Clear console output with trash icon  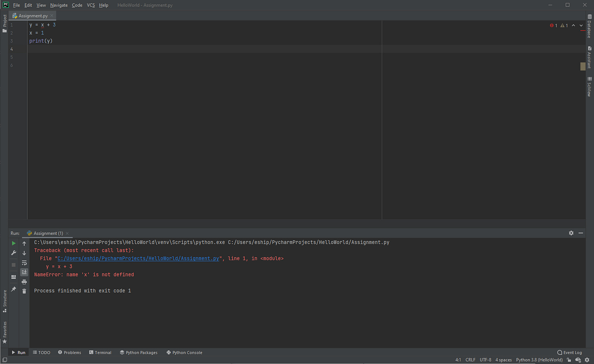pyautogui.click(x=24, y=291)
